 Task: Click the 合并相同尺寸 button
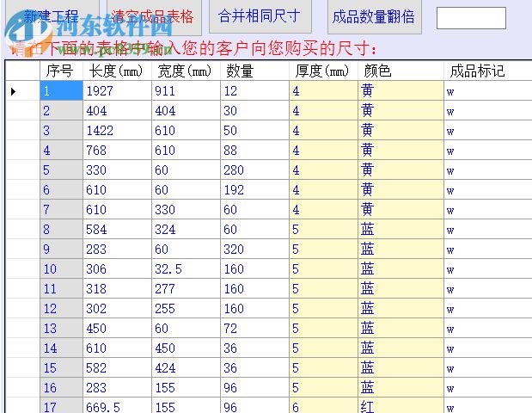point(260,16)
